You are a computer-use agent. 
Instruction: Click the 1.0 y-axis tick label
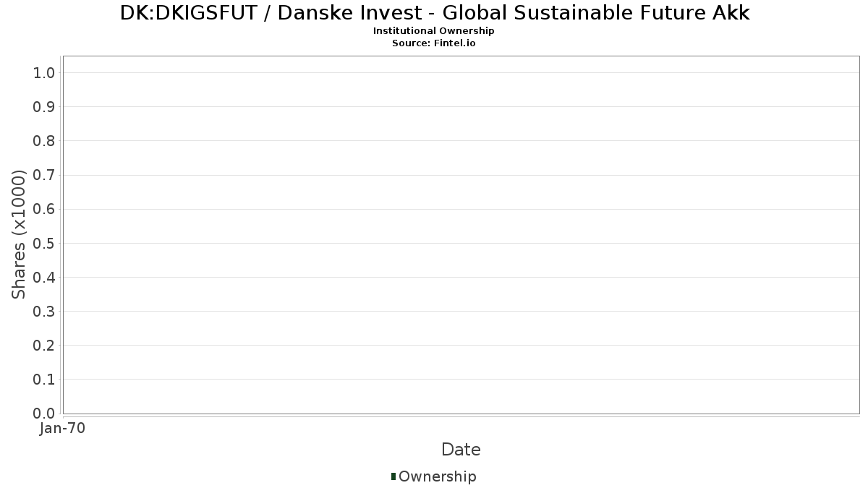[44, 72]
